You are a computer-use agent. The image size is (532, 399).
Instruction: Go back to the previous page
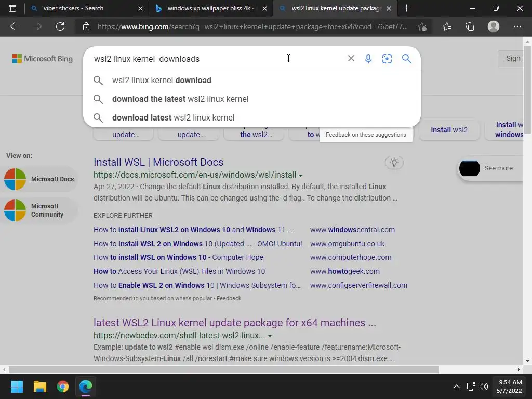point(14,26)
